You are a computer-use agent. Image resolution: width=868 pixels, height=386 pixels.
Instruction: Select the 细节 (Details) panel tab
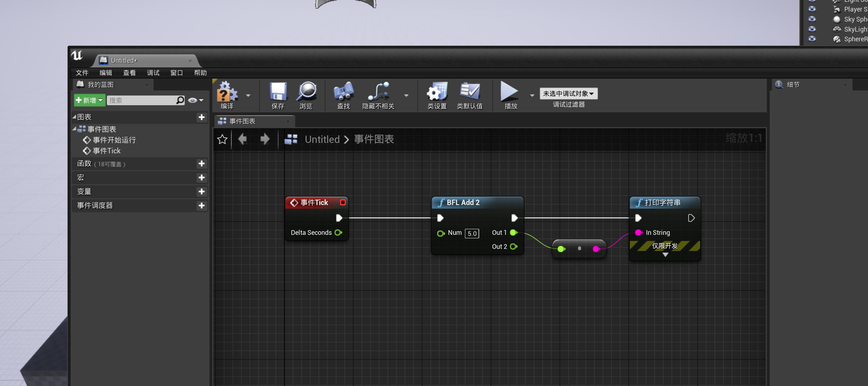[x=812, y=85]
